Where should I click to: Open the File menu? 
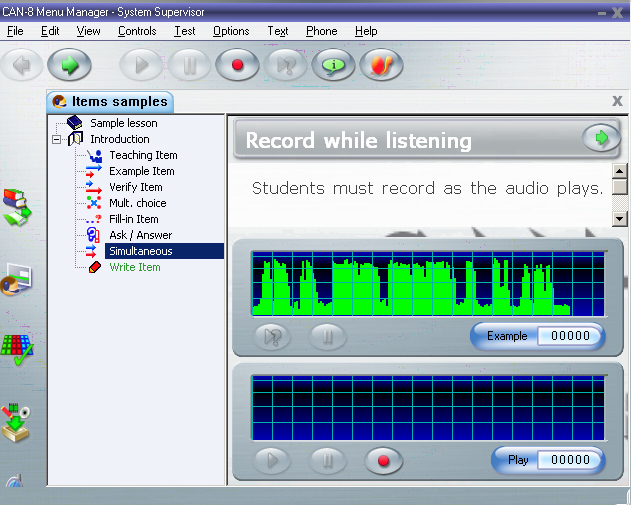click(x=15, y=31)
